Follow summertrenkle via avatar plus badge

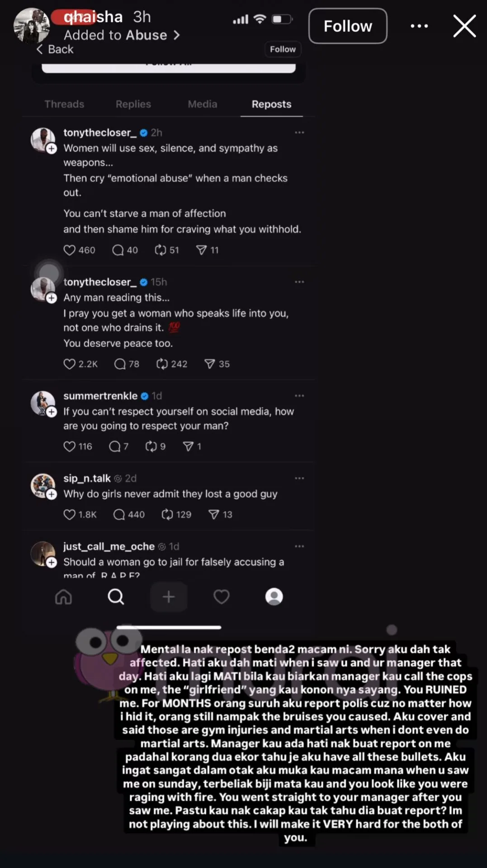52,412
